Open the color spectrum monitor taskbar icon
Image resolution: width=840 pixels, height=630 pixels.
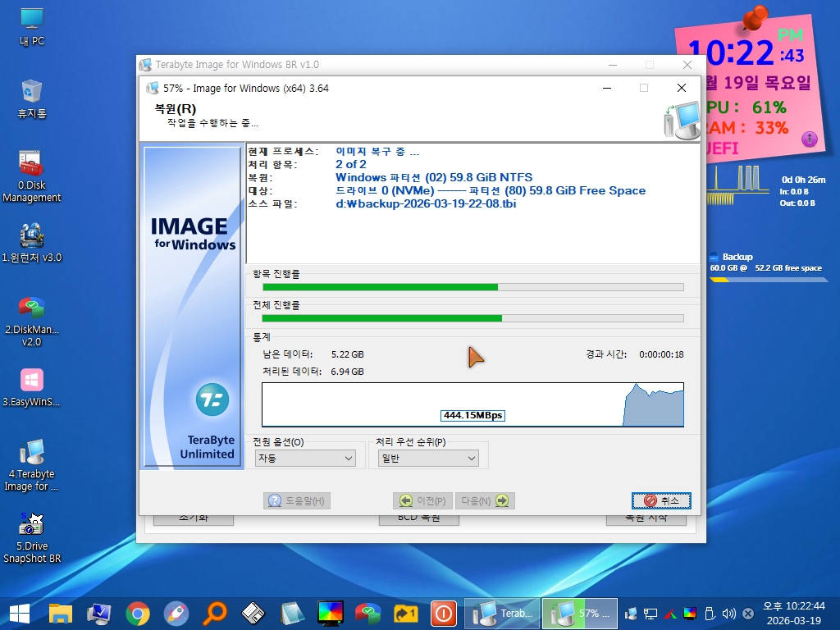pyautogui.click(x=330, y=614)
